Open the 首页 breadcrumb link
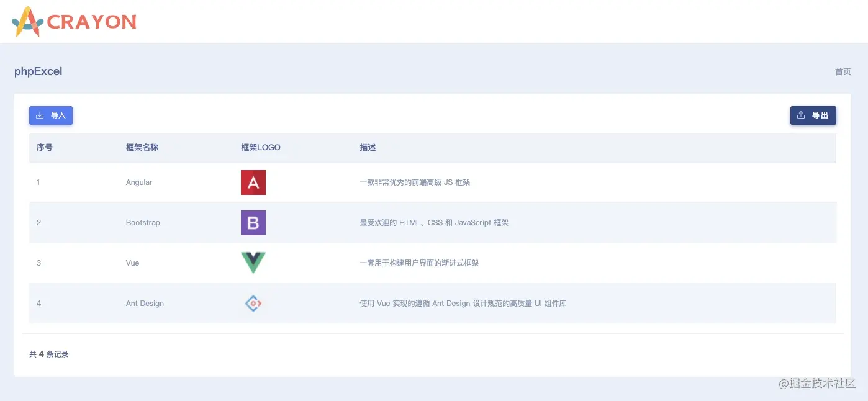The image size is (868, 401). 843,72
